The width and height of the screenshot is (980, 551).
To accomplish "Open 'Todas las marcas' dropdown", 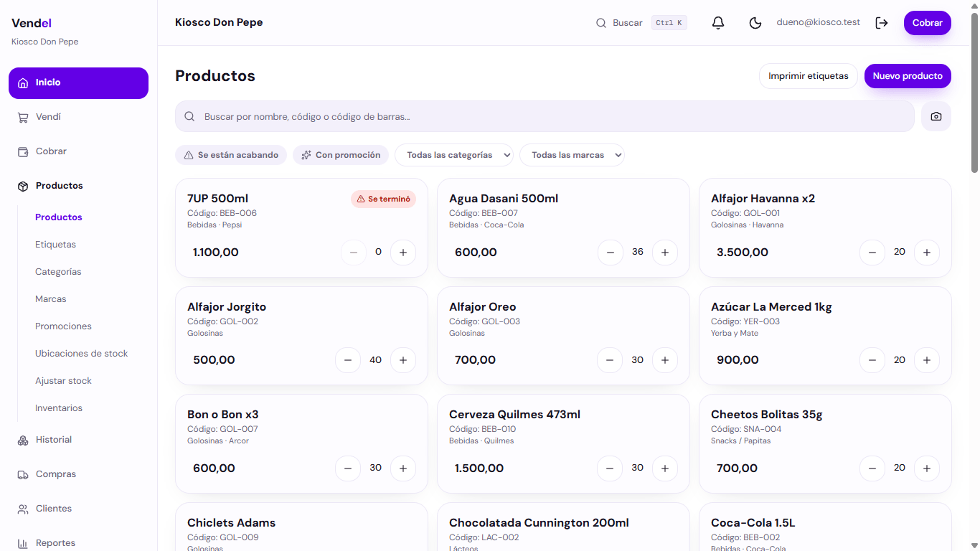I will coord(572,155).
